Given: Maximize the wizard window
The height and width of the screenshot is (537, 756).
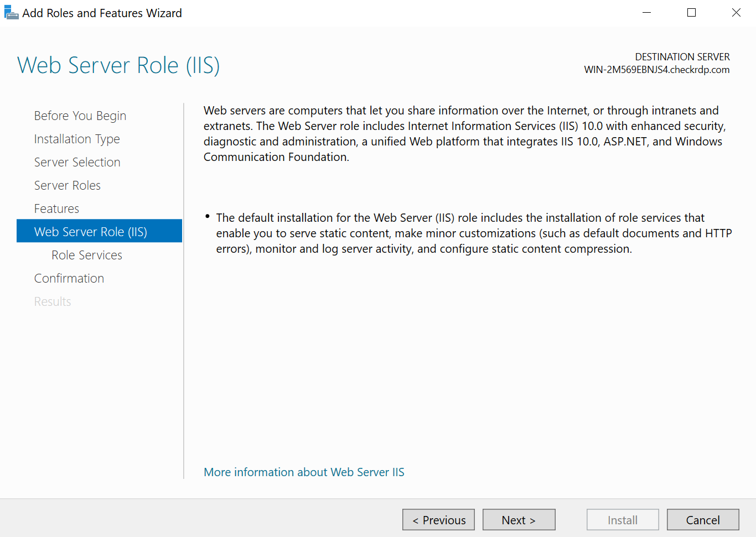Looking at the screenshot, I should tap(691, 13).
